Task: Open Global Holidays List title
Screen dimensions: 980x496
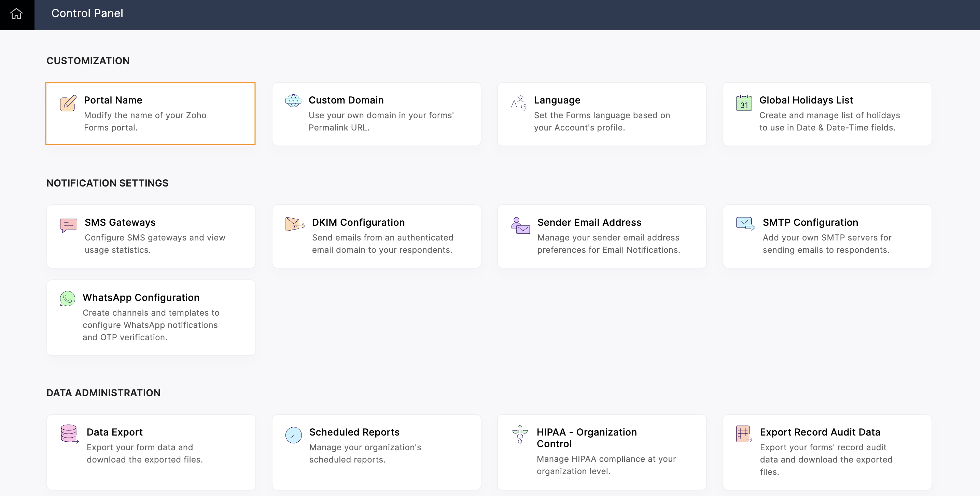Action: click(x=806, y=100)
